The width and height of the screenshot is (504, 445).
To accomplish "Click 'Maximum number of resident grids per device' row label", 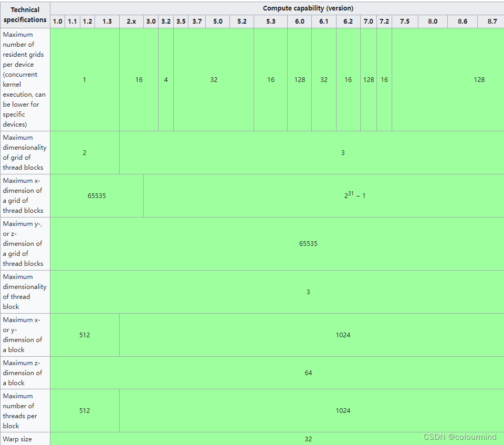I will (x=25, y=79).
